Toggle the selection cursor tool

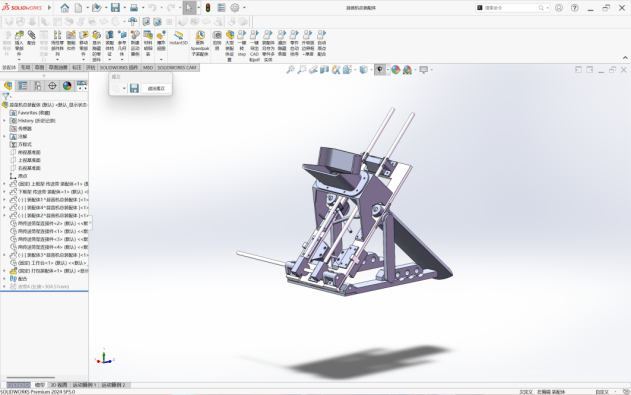point(189,8)
